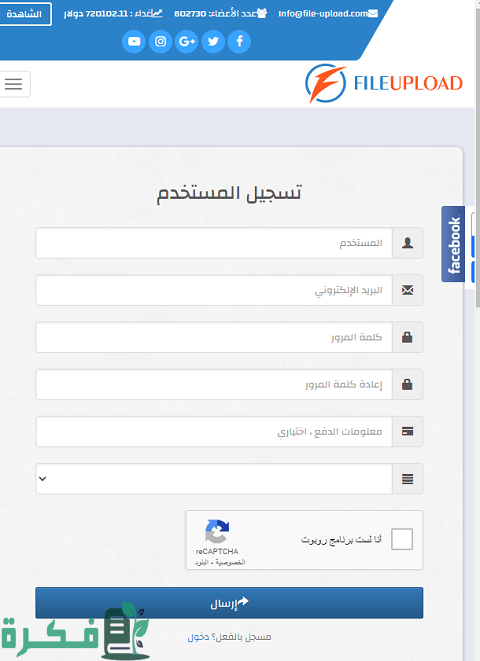This screenshot has width=480, height=661.
Task: Open the Facebook round social icon
Action: coord(239,41)
